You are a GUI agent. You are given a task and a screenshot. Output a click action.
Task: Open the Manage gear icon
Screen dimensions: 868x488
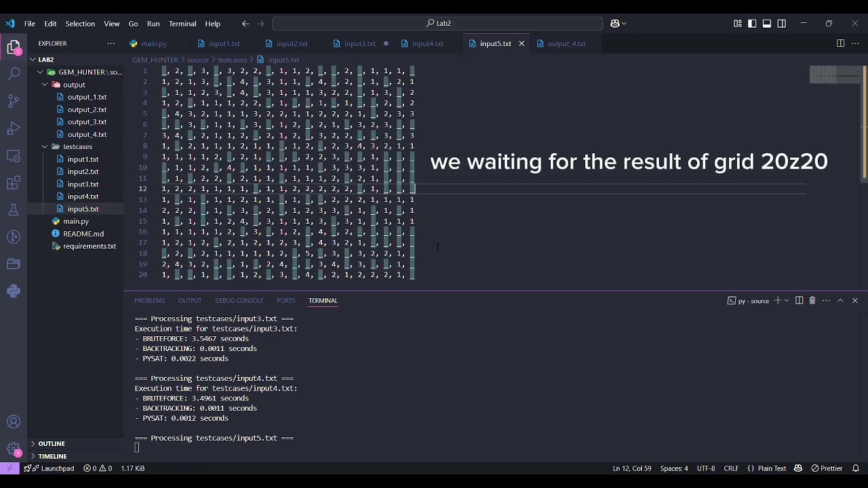(x=14, y=449)
